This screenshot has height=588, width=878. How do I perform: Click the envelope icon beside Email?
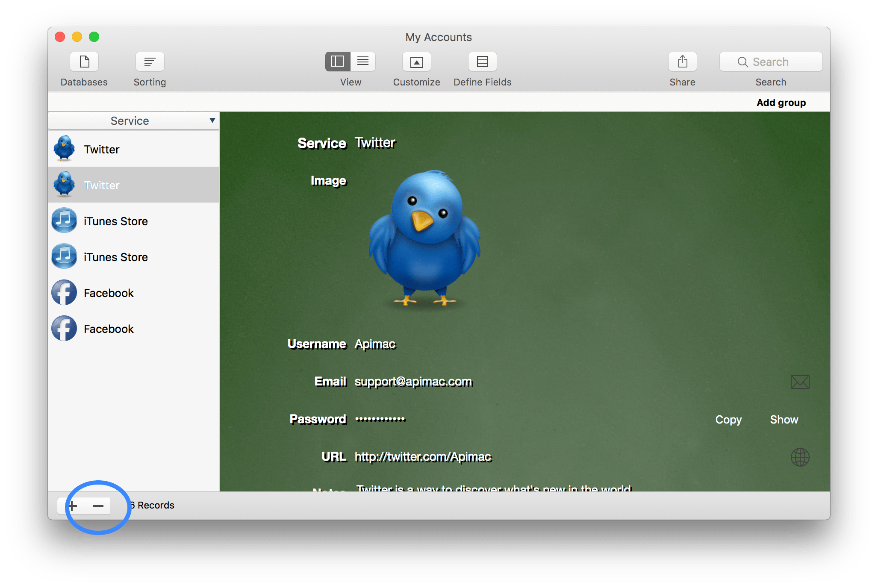coord(800,382)
